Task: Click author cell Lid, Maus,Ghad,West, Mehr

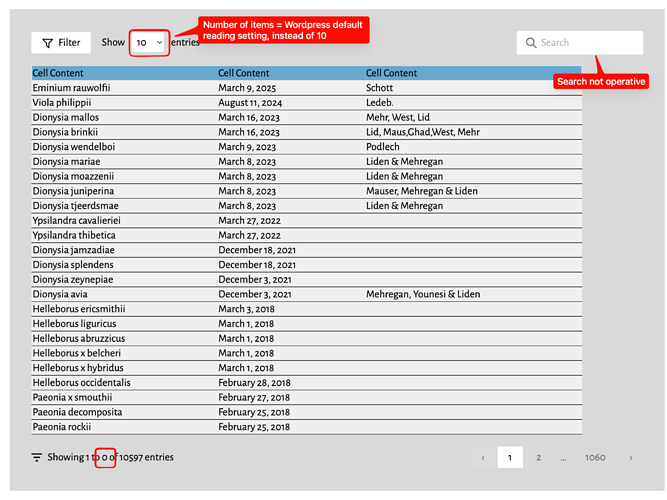Action: (x=423, y=132)
